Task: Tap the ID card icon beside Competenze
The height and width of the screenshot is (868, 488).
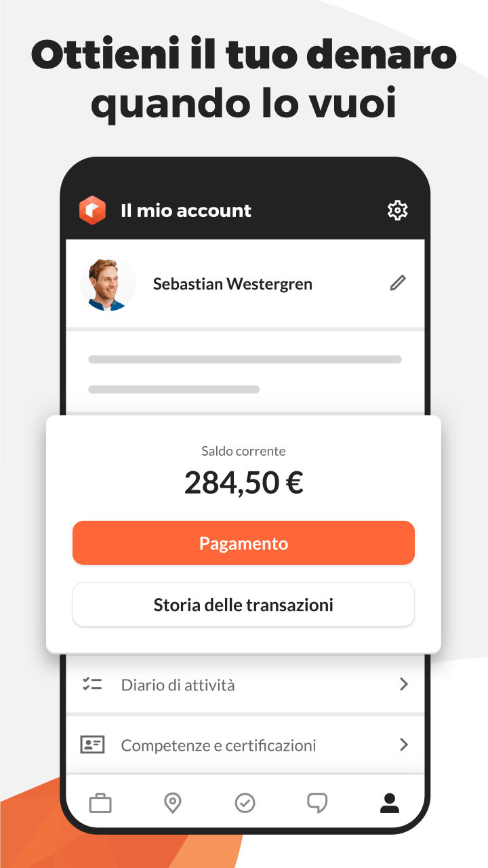Action: [92, 745]
